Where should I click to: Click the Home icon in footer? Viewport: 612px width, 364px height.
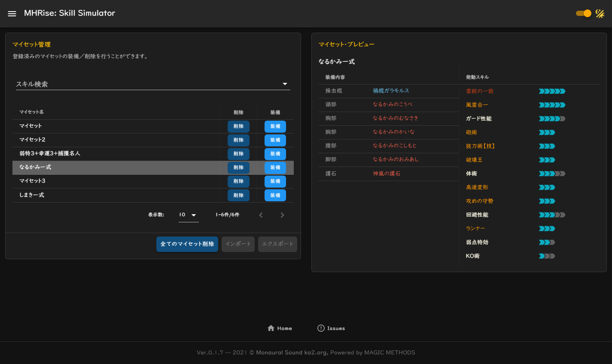[271, 328]
